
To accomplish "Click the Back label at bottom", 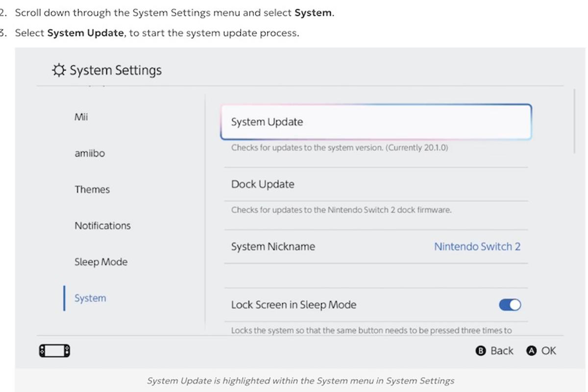I will coord(502,351).
